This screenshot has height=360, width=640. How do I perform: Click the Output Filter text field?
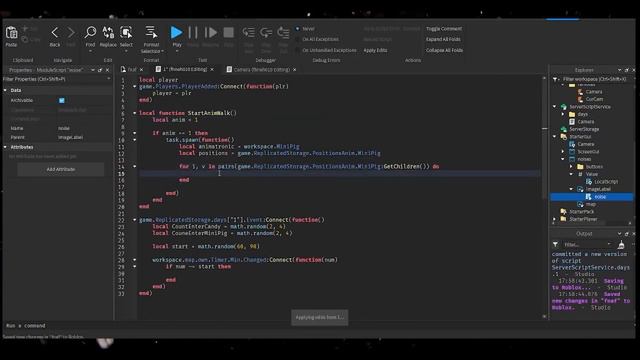click(588, 244)
